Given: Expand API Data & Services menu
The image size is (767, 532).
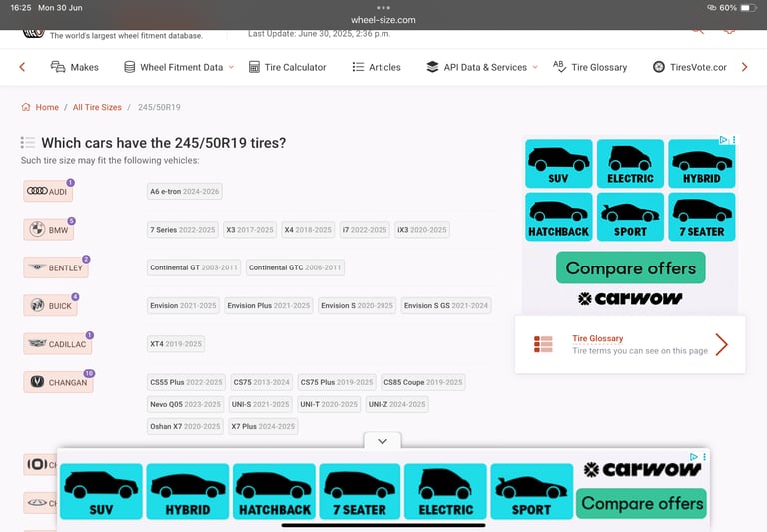Looking at the screenshot, I should point(481,67).
